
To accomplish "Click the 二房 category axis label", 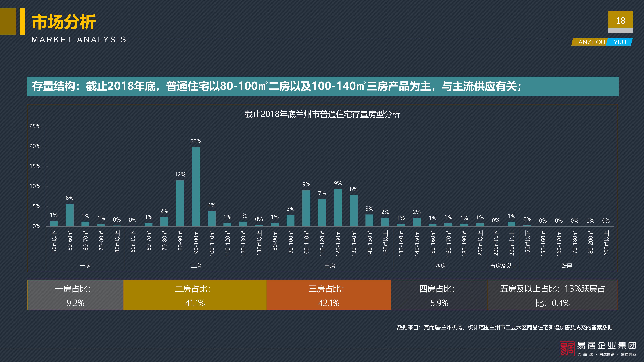I will (196, 266).
